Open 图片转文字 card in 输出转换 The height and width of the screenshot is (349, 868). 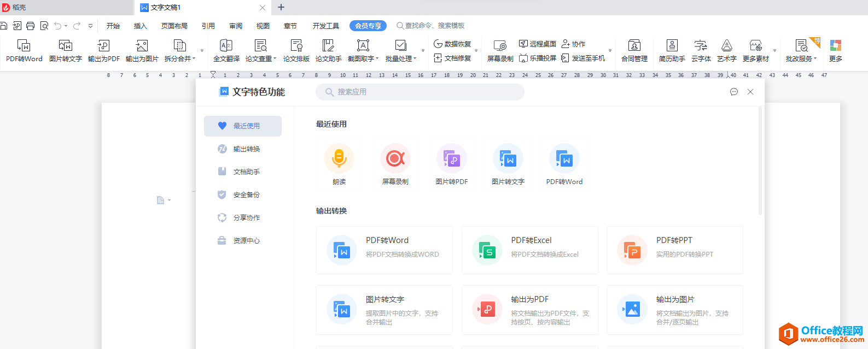coord(385,310)
